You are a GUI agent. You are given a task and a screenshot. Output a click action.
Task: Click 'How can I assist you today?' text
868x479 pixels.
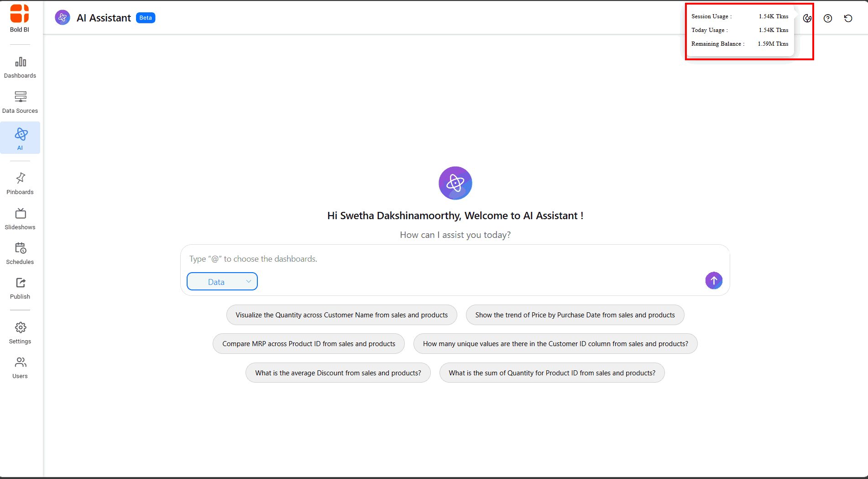(x=455, y=235)
